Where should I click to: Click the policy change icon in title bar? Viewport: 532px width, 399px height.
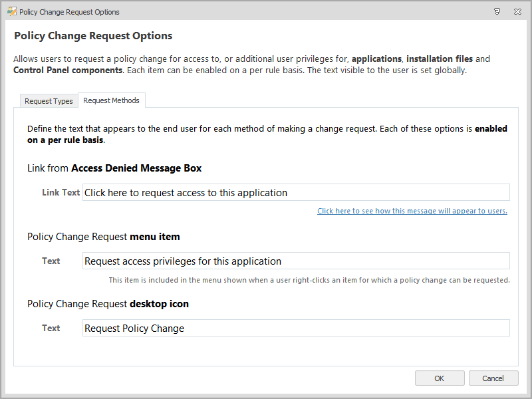click(x=11, y=12)
